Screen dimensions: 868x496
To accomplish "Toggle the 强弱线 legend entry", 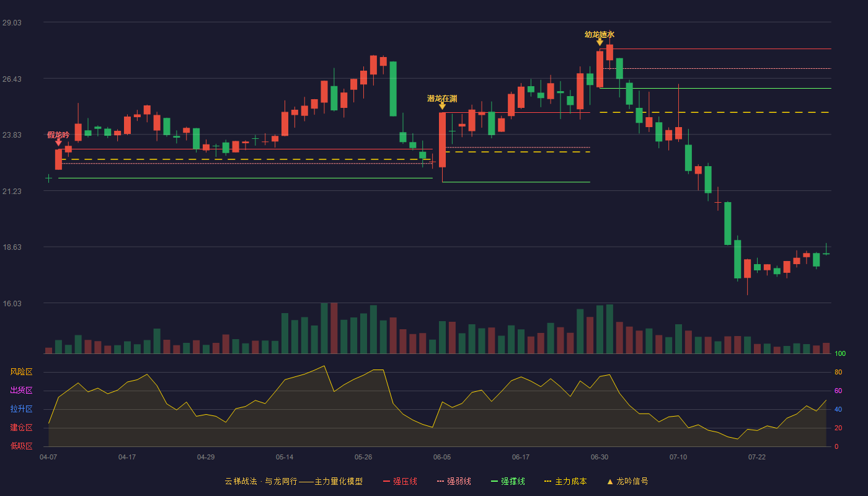I will tap(454, 481).
